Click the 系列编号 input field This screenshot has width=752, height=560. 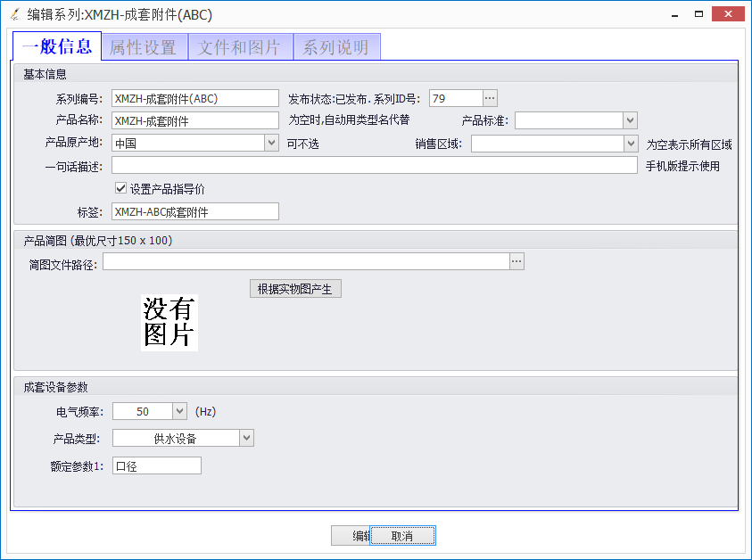point(195,98)
